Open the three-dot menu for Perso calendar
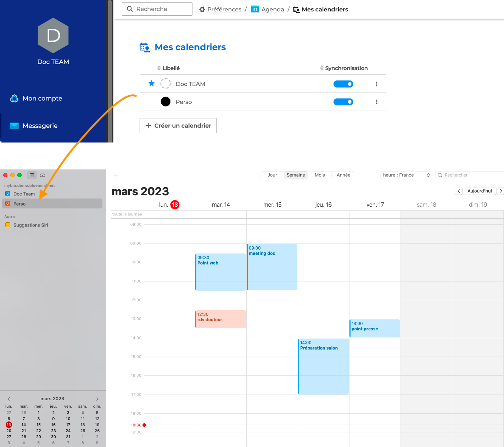The image size is (504, 447). [376, 102]
